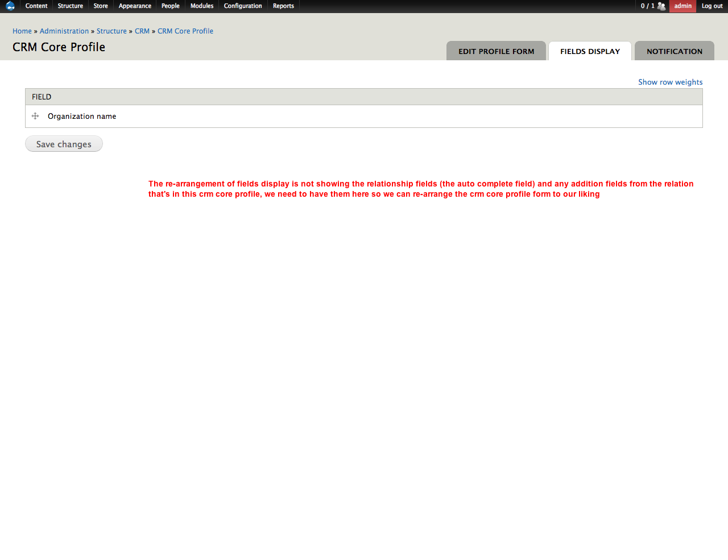Select the Fields Display tab

coord(590,51)
